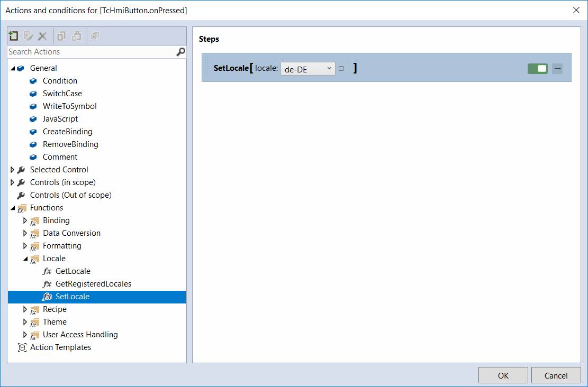Click the Action Templates box icon
The width and height of the screenshot is (588, 387).
tap(22, 348)
